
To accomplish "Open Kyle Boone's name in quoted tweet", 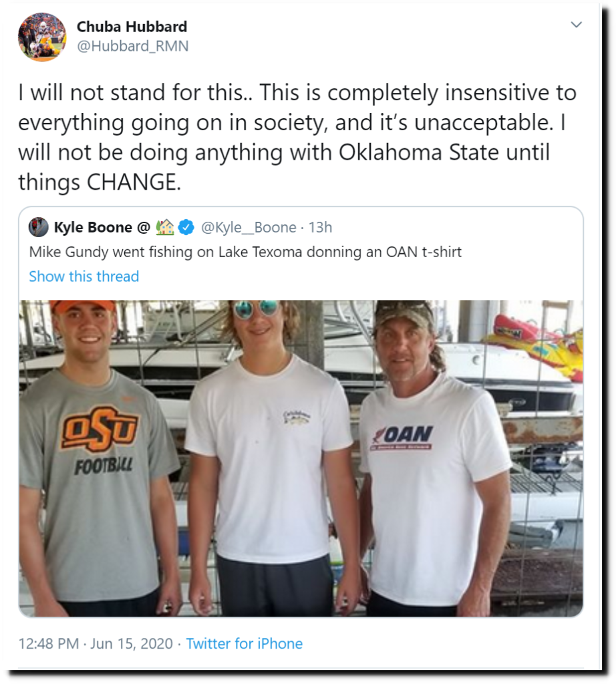I will 93,227.
